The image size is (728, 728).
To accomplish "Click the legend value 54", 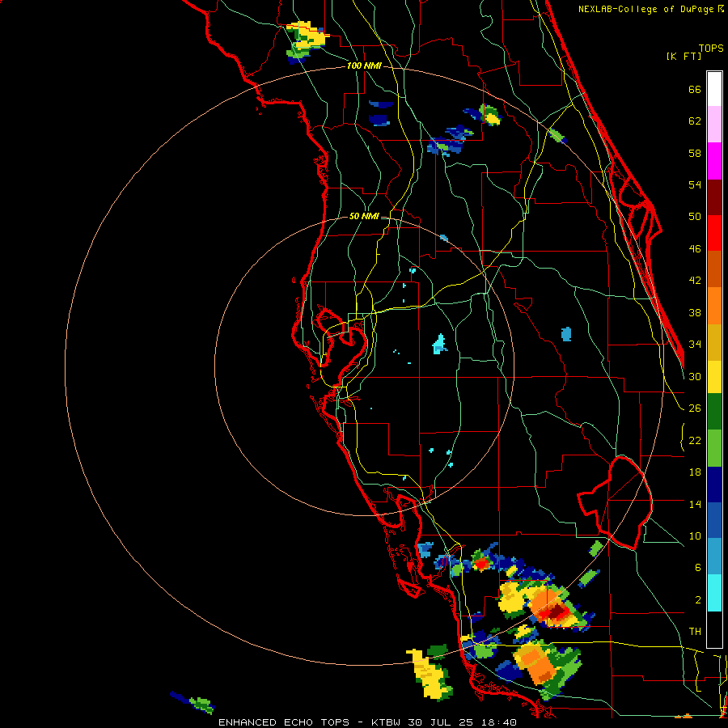I will 695,184.
